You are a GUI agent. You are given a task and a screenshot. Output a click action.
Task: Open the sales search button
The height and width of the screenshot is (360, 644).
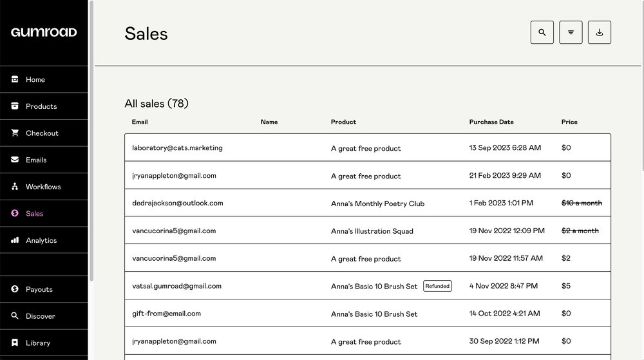coord(542,32)
